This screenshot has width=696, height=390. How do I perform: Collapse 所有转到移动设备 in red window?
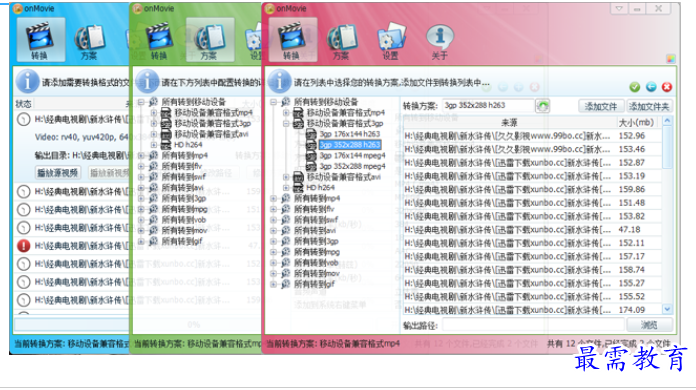[x=274, y=102]
